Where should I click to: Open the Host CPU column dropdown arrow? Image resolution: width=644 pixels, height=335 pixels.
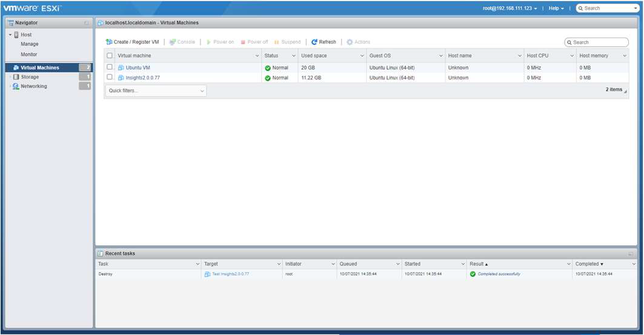coord(572,56)
